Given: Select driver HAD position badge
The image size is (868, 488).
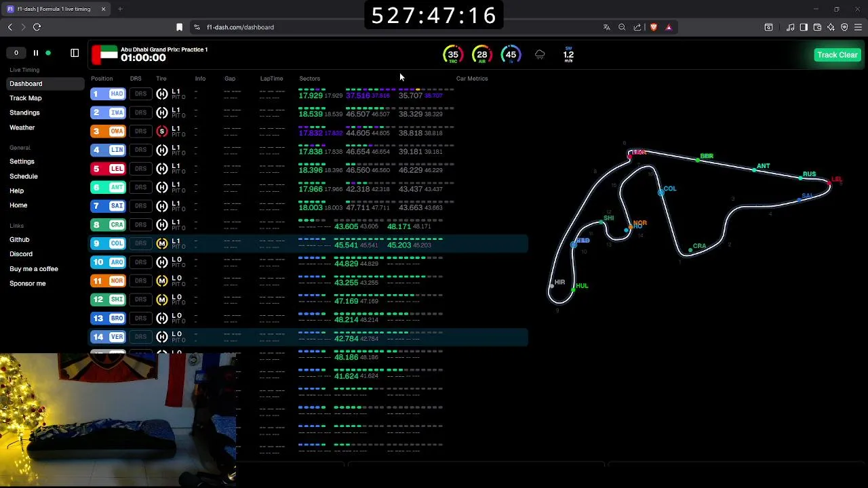Looking at the screenshot, I should [108, 94].
